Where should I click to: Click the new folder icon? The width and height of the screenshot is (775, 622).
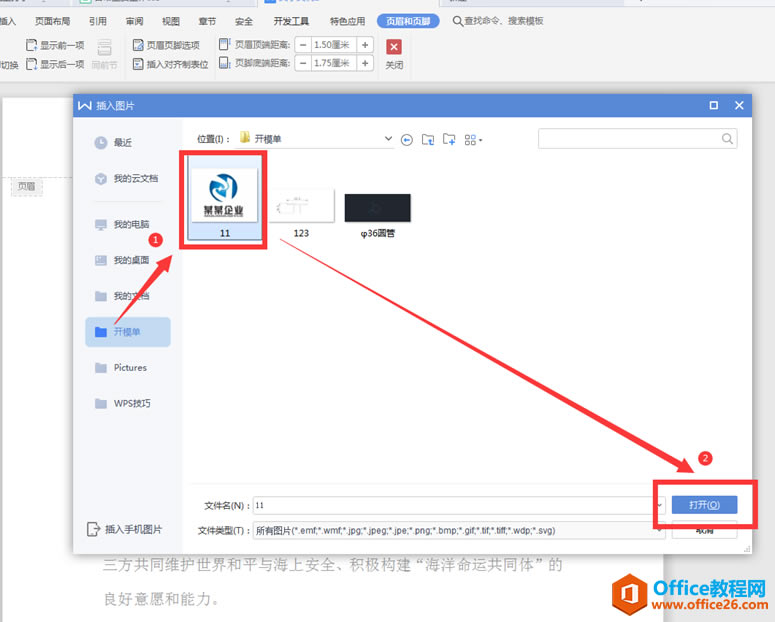tap(449, 139)
